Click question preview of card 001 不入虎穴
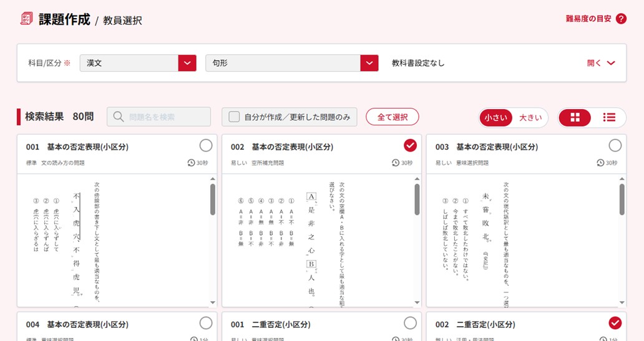The image size is (644, 341). click(x=114, y=241)
